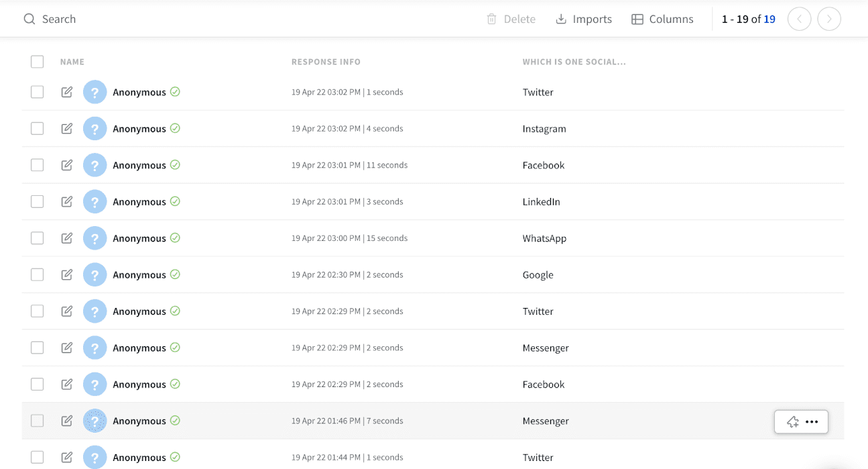The height and width of the screenshot is (469, 868).
Task: Click the Response Info column header
Action: click(x=326, y=62)
